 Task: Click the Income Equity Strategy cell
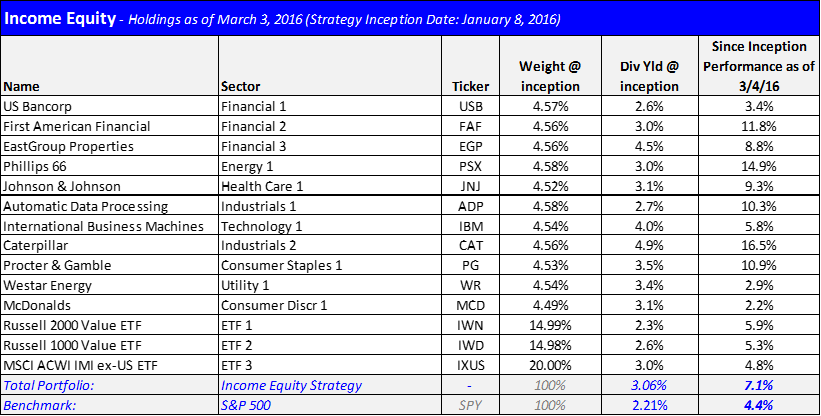coord(330,385)
